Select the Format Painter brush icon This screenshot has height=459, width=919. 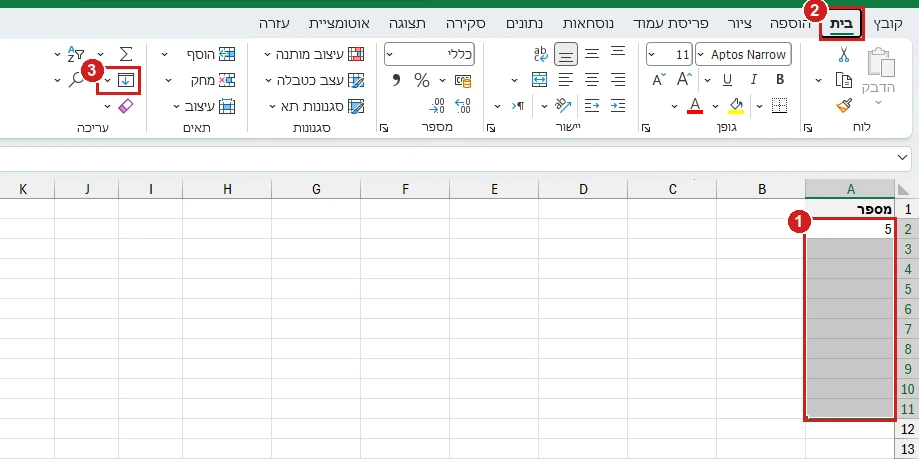pyautogui.click(x=843, y=106)
